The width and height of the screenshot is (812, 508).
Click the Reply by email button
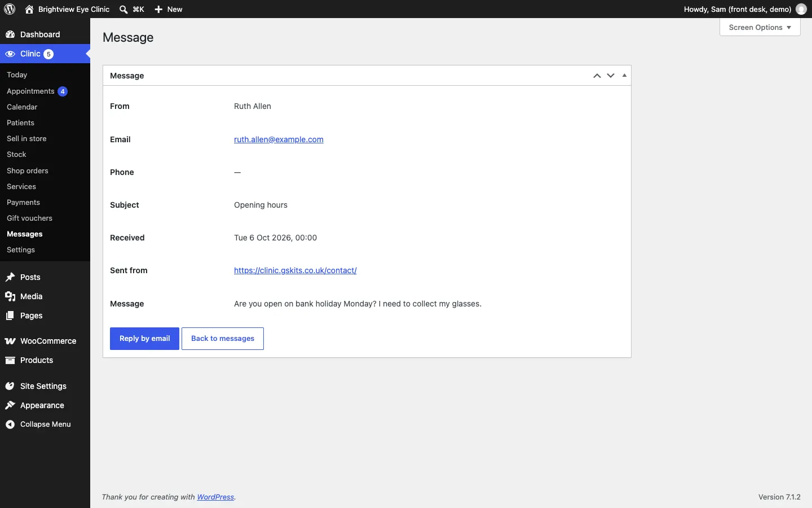tap(144, 339)
